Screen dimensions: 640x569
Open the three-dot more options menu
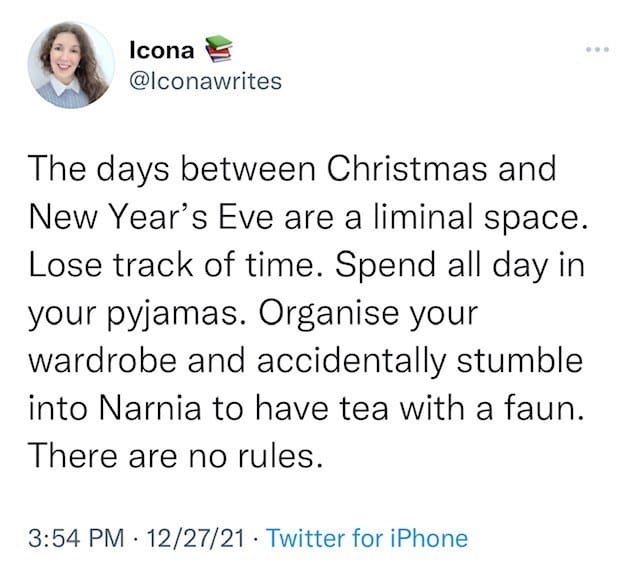[597, 49]
